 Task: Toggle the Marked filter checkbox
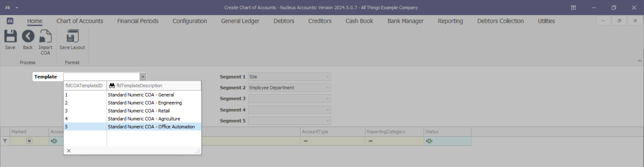[29, 141]
